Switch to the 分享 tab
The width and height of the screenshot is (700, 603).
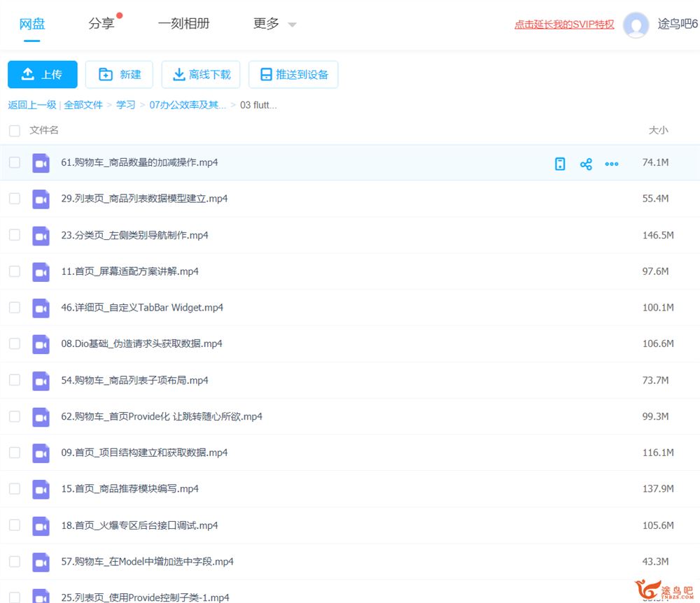101,24
